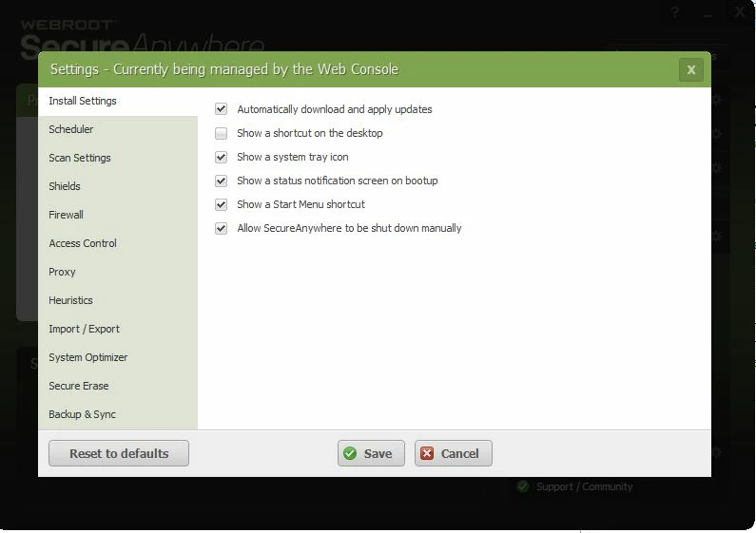The width and height of the screenshot is (756, 533).
Task: Enable Show a shortcut on the desktop
Action: tap(221, 133)
